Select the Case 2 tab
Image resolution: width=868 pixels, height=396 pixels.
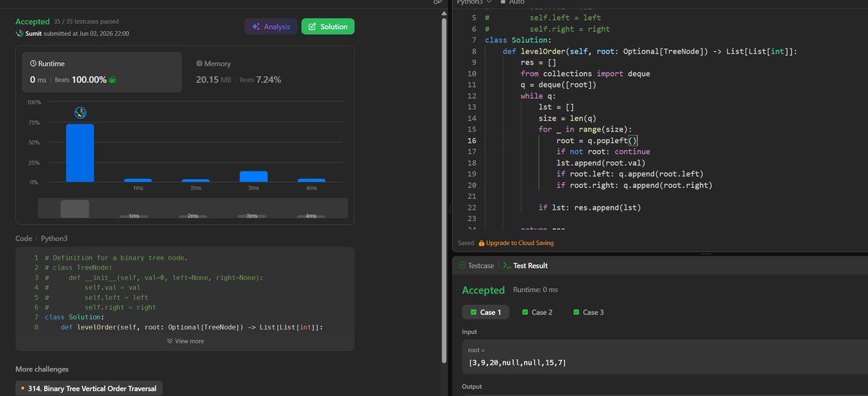point(537,312)
